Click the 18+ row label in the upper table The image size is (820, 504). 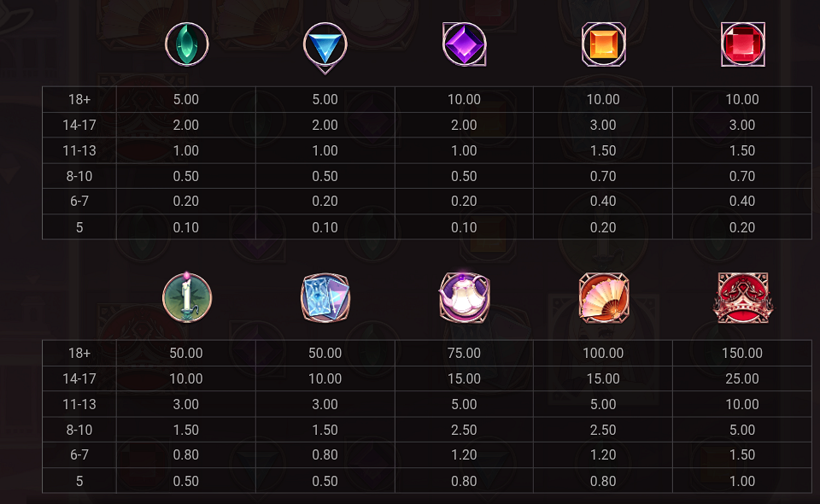tap(79, 99)
